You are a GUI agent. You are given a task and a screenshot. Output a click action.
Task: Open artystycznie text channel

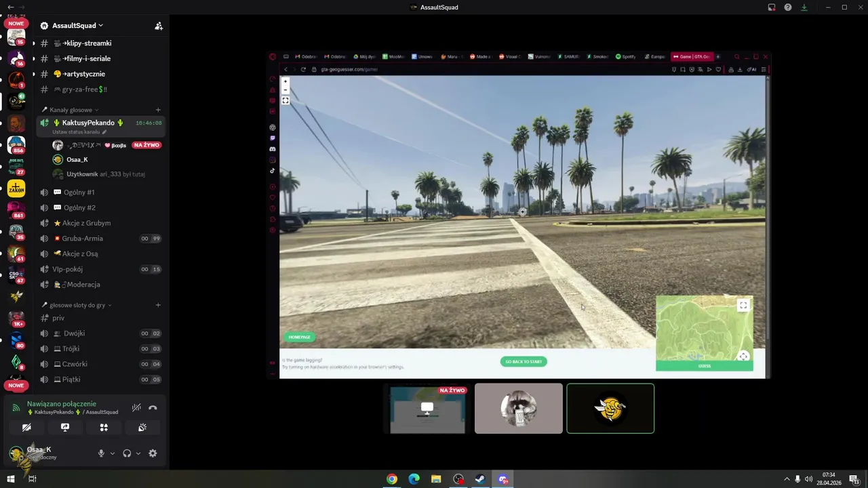click(x=100, y=74)
